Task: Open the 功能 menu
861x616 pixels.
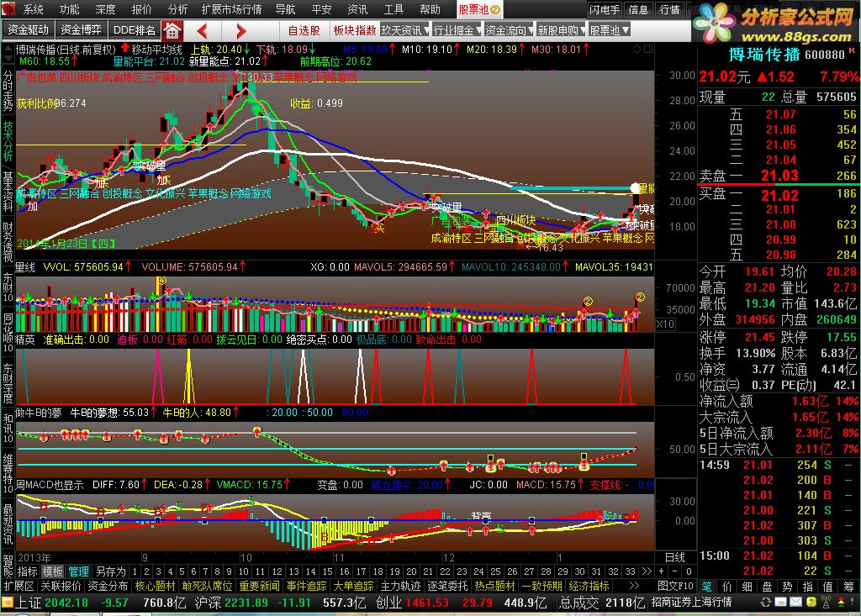Action: click(x=69, y=9)
